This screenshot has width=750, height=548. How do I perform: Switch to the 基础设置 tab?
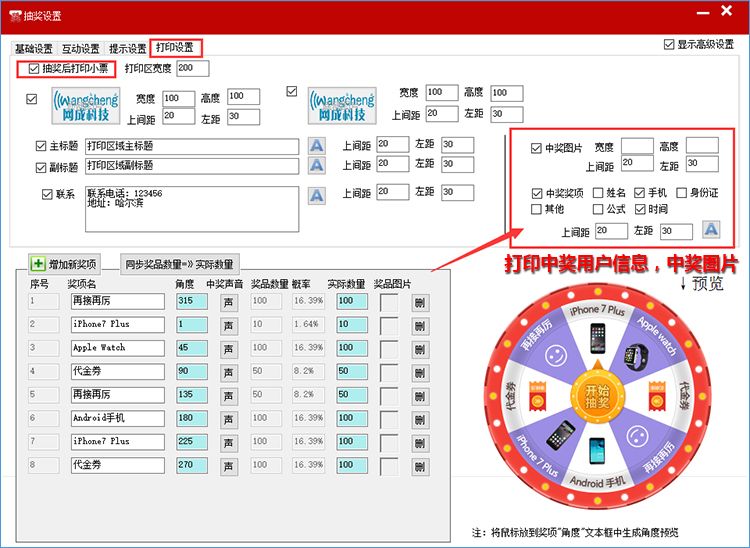coord(33,48)
